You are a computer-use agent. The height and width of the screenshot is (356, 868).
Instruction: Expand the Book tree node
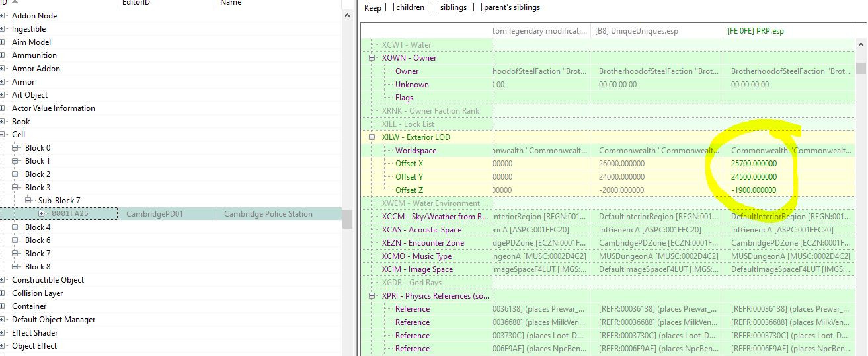click(x=3, y=122)
